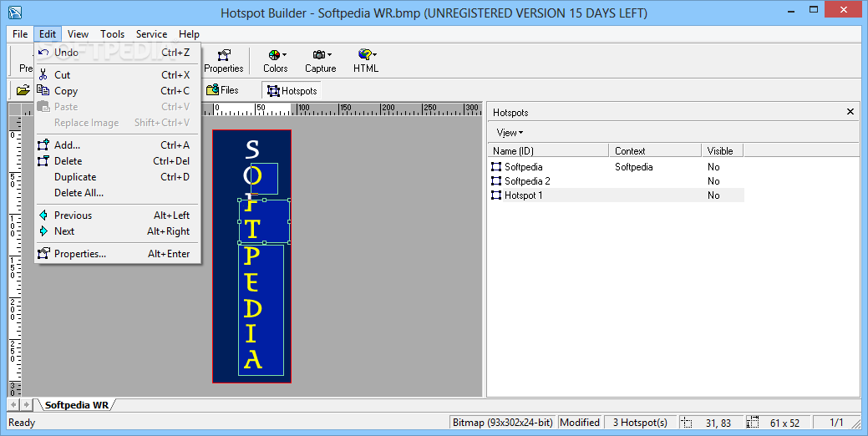
Task: Click the Undo icon in Edit menu
Action: [x=43, y=53]
